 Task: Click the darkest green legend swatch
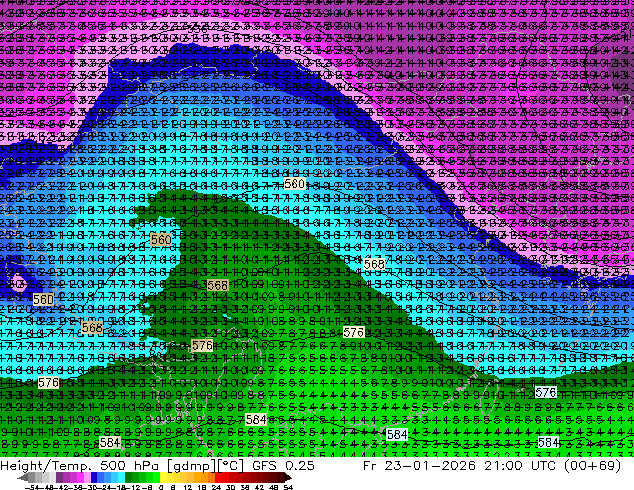(x=128, y=477)
